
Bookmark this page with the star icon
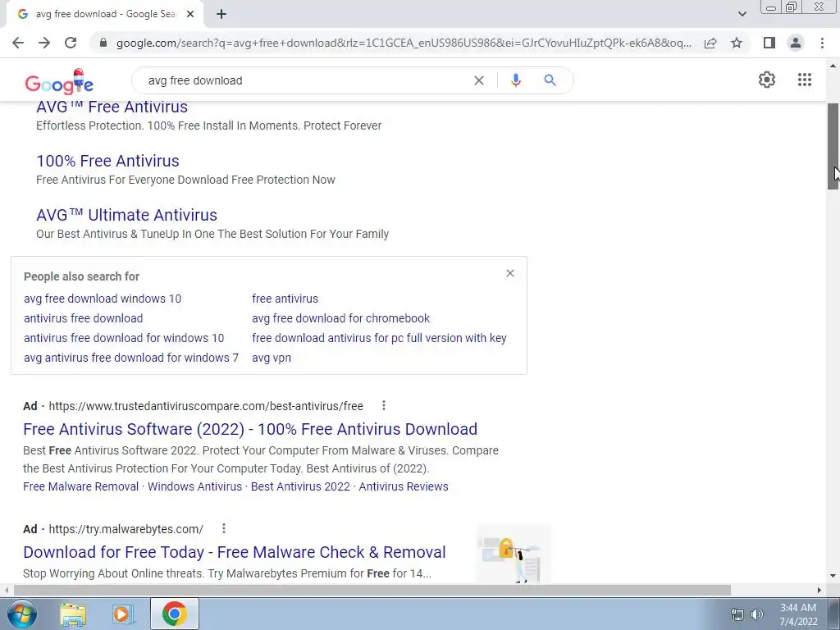coord(737,43)
